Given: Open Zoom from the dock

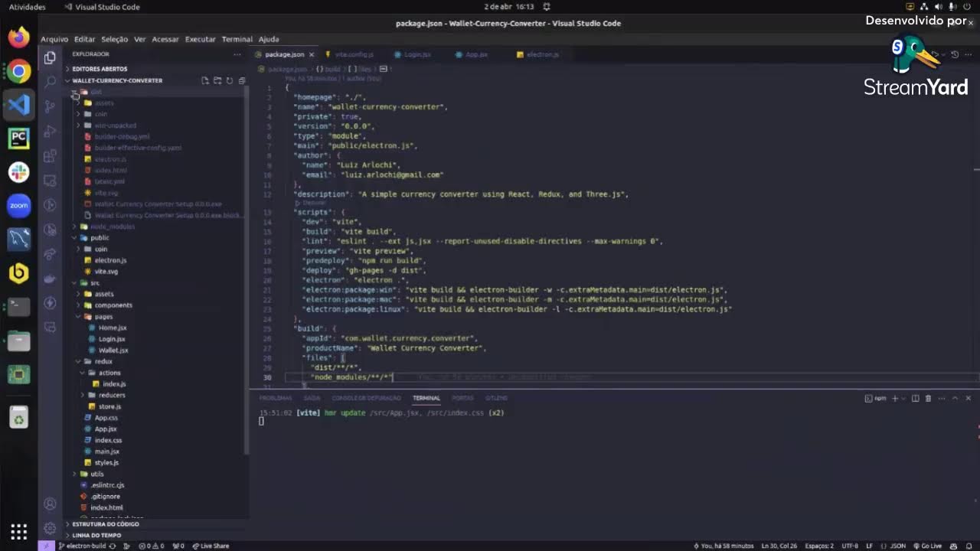Looking at the screenshot, I should (19, 205).
